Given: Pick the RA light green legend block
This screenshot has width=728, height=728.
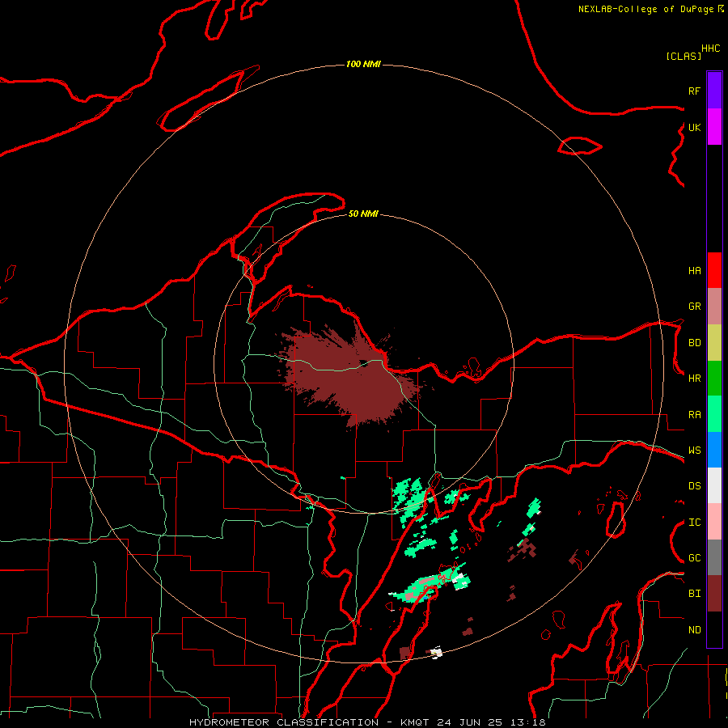Looking at the screenshot, I should pos(714,414).
